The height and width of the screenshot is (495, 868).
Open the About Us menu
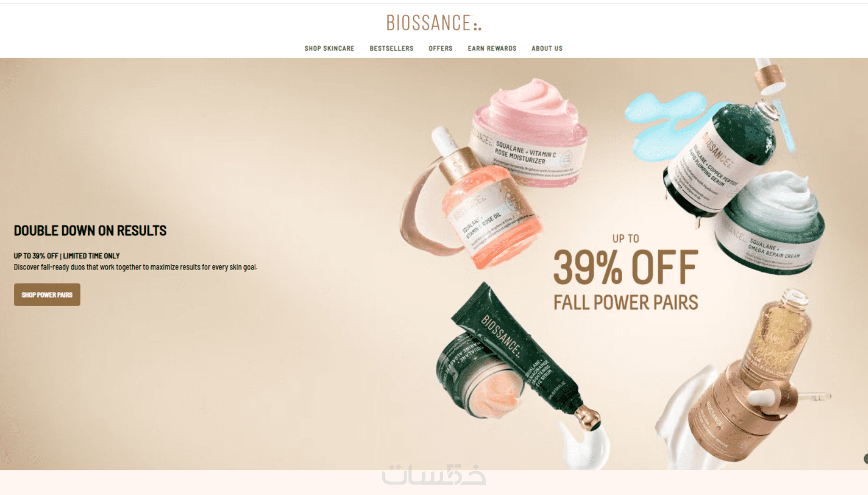[547, 48]
